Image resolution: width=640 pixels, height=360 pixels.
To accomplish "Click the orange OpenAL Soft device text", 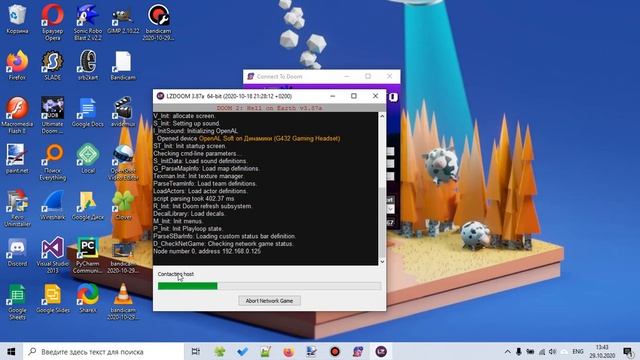I will 269,139.
